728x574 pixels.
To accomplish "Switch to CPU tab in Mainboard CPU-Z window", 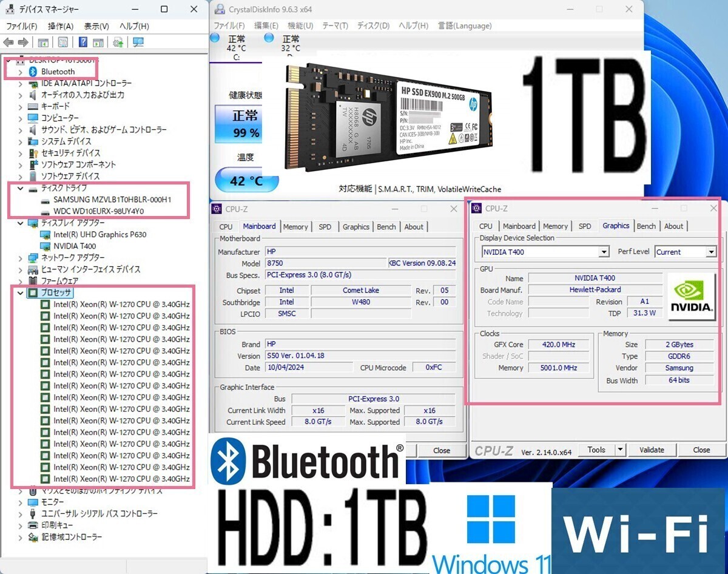I will point(226,227).
